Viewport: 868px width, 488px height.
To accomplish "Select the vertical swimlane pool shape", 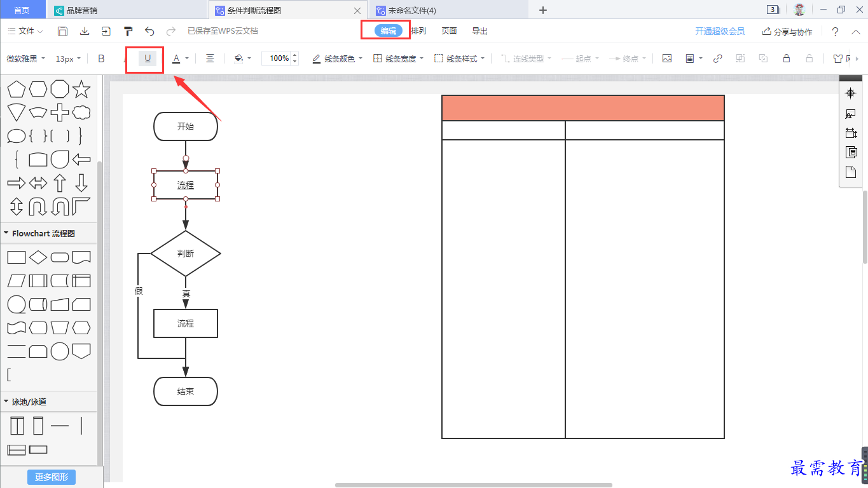I will click(x=17, y=426).
